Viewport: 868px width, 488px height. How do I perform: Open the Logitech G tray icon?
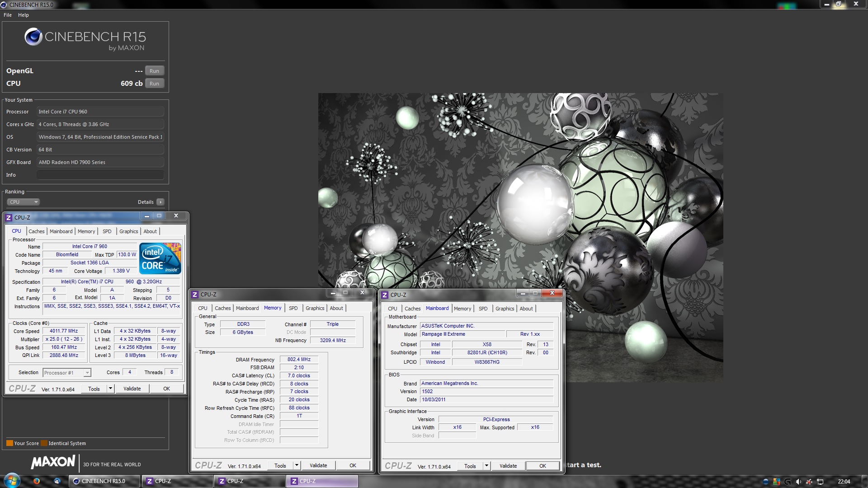(788, 482)
